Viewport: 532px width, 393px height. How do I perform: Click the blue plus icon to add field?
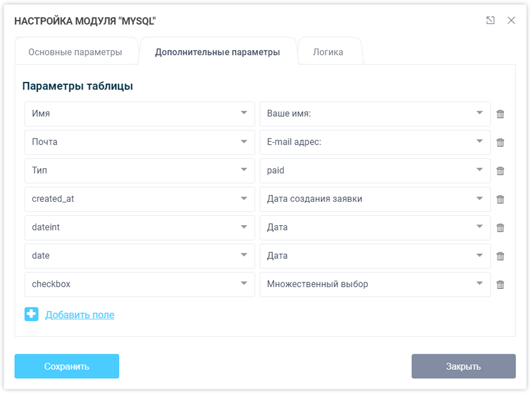[31, 314]
